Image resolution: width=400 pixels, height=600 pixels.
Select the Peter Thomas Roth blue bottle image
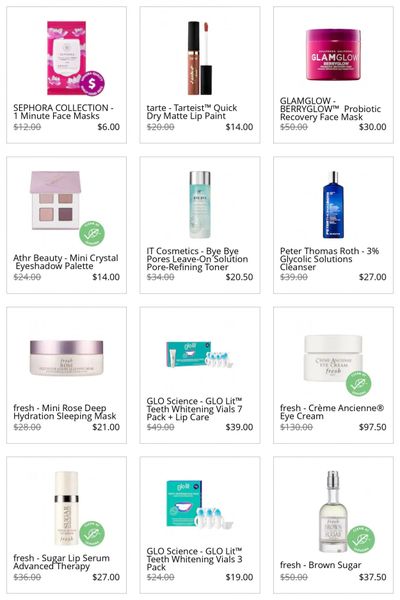[x=333, y=205]
